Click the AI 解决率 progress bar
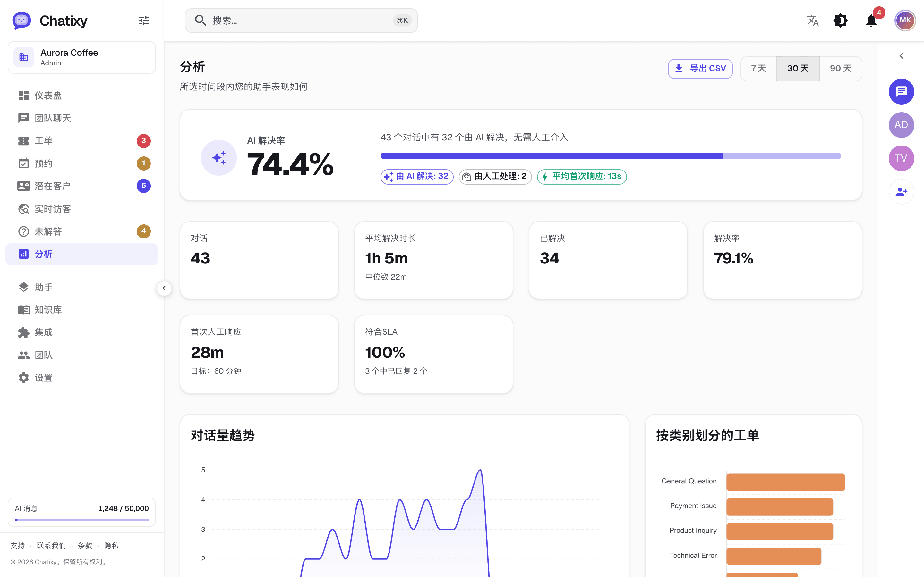This screenshot has height=577, width=924. point(611,156)
